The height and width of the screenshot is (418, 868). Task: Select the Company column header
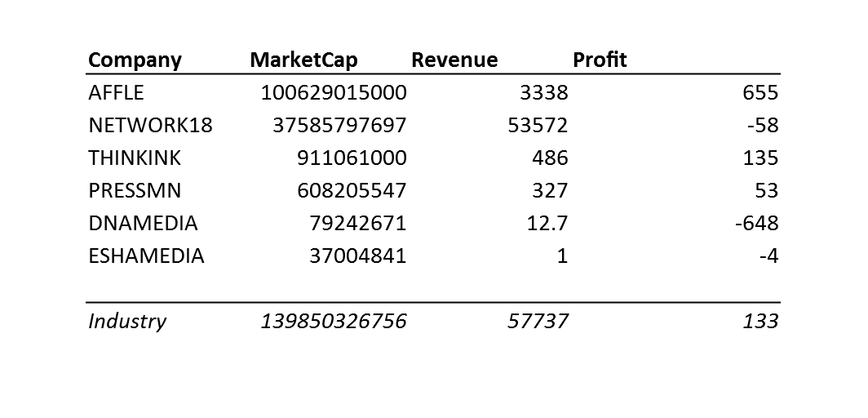click(135, 60)
